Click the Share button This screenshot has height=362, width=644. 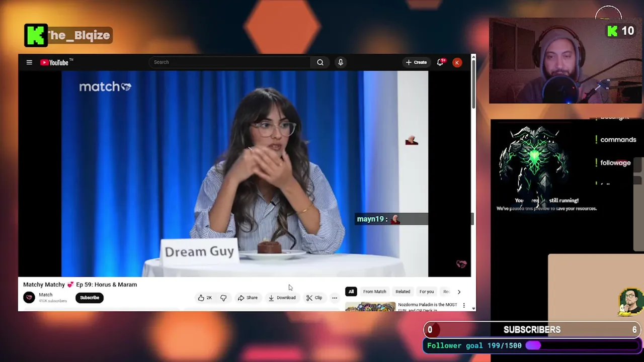pyautogui.click(x=248, y=298)
